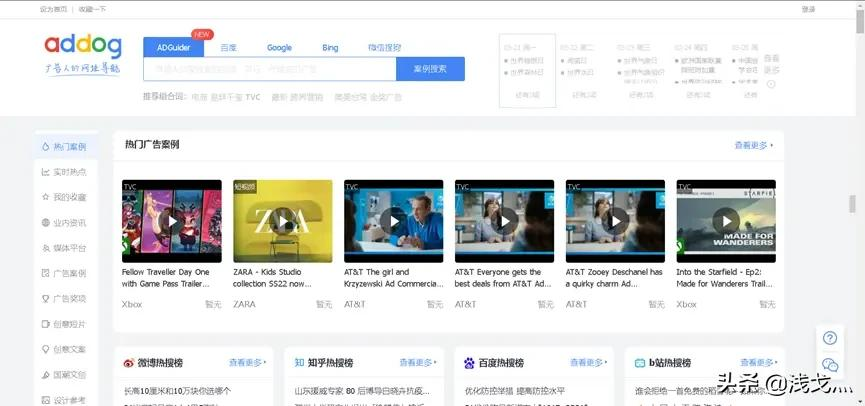The height and width of the screenshot is (406, 865).
Task: Open Zhihu item 山东援威专家 80 后博导
Action: (x=362, y=391)
